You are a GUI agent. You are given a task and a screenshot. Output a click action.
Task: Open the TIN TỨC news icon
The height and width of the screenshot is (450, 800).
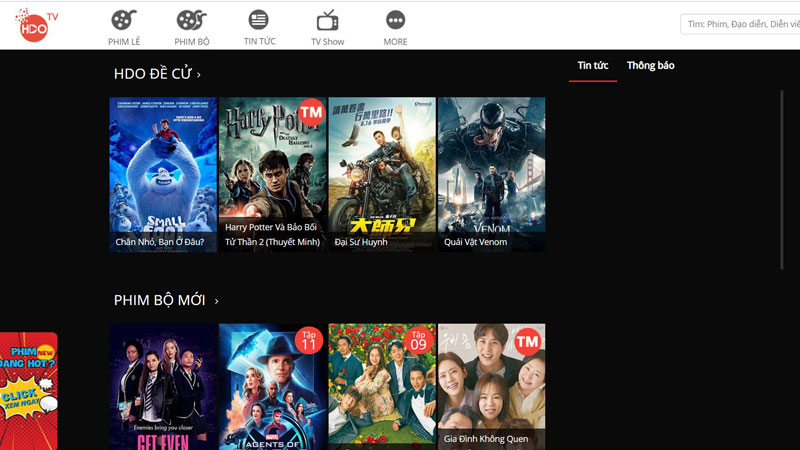click(259, 20)
